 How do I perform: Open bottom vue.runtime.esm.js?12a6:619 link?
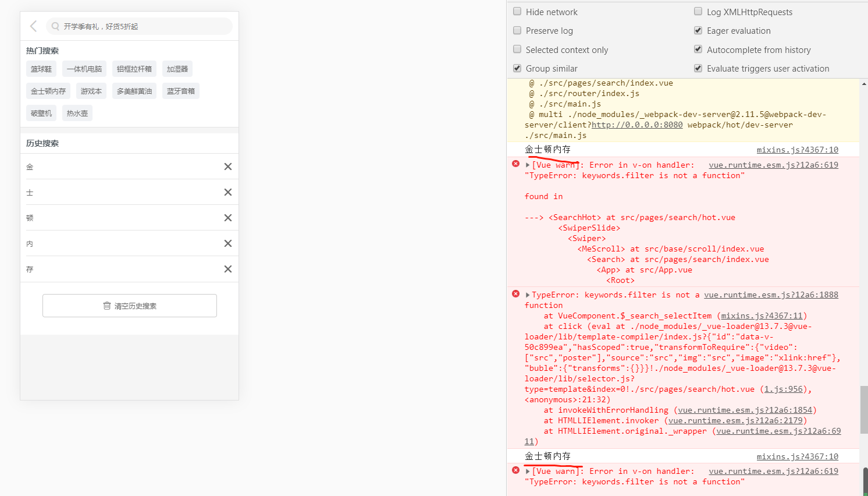point(773,471)
